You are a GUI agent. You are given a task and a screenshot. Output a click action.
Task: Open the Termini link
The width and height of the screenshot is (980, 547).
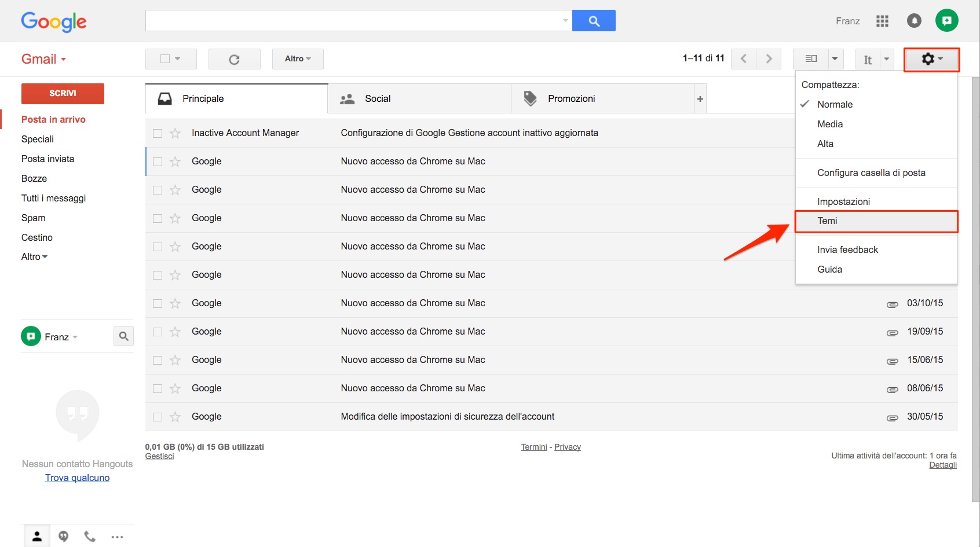pyautogui.click(x=534, y=447)
